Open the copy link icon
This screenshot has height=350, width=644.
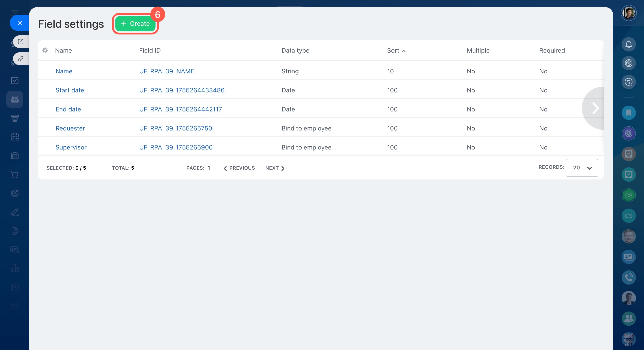[21, 59]
